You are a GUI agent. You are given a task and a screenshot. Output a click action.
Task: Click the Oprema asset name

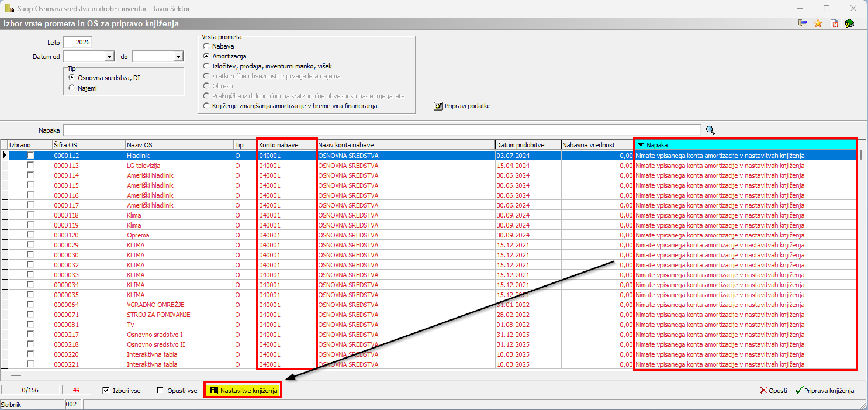tap(138, 235)
